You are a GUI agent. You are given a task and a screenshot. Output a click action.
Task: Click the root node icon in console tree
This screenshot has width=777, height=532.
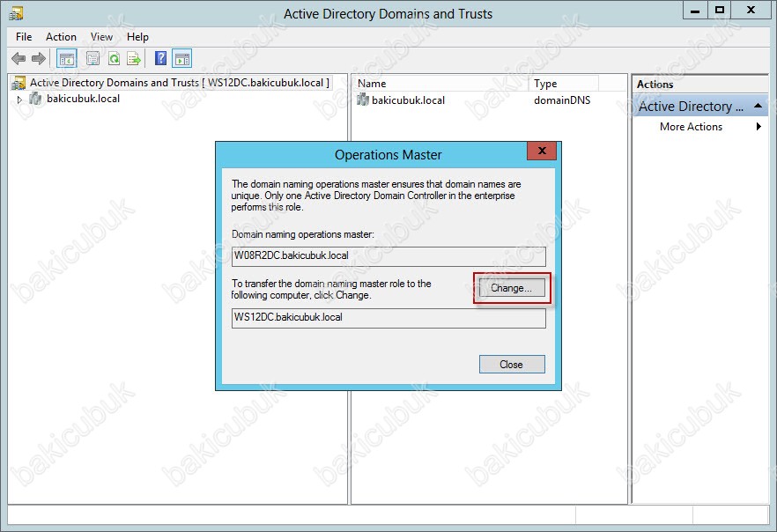click(18, 83)
